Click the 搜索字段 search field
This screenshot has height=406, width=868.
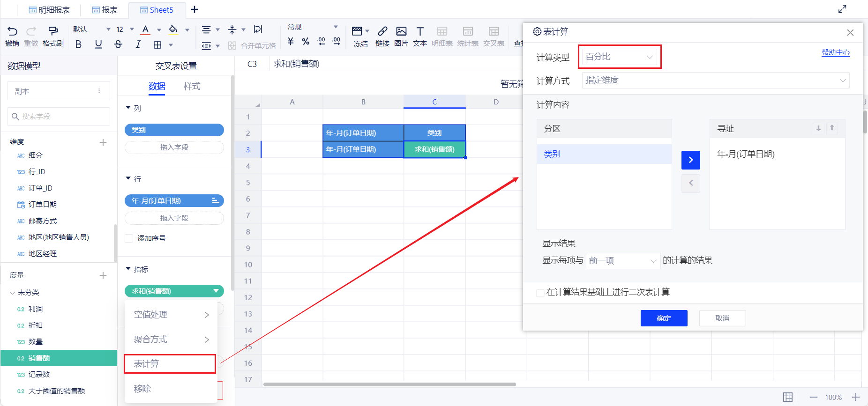(59, 117)
